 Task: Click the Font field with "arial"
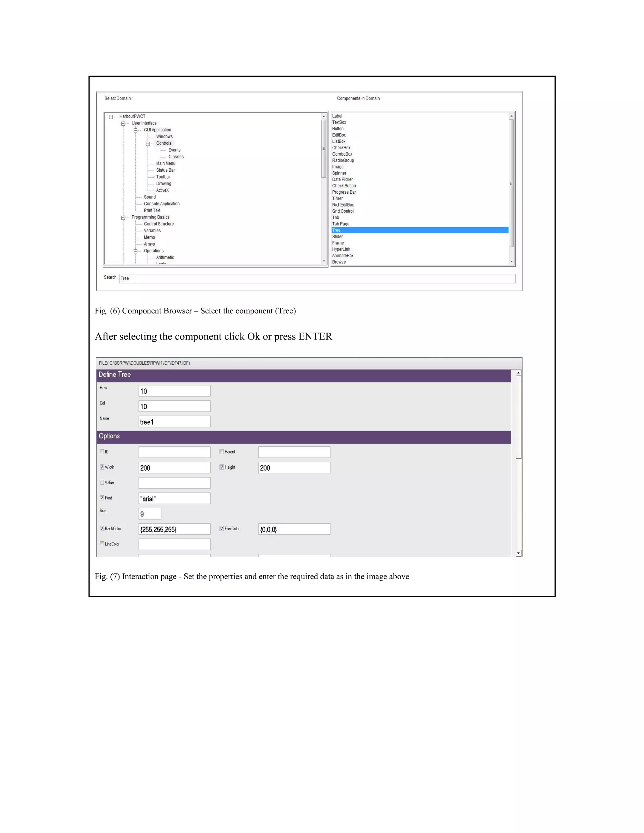coord(174,499)
